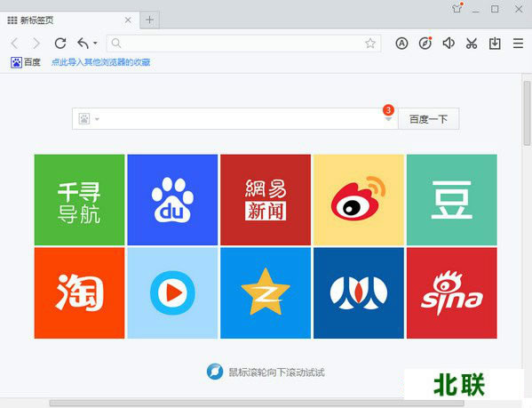Select the 新标签页 tab
Viewport: 532px width, 408px height.
click(x=69, y=20)
